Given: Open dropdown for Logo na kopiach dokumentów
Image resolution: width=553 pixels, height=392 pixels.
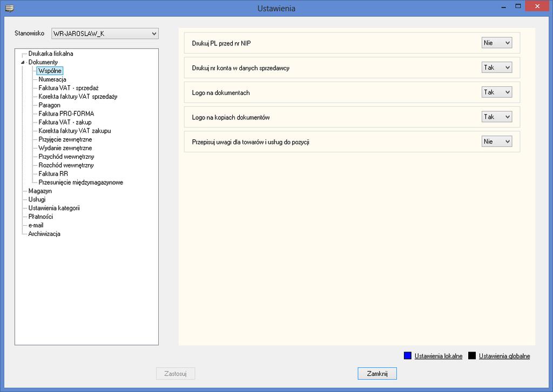Looking at the screenshot, I should coord(497,117).
